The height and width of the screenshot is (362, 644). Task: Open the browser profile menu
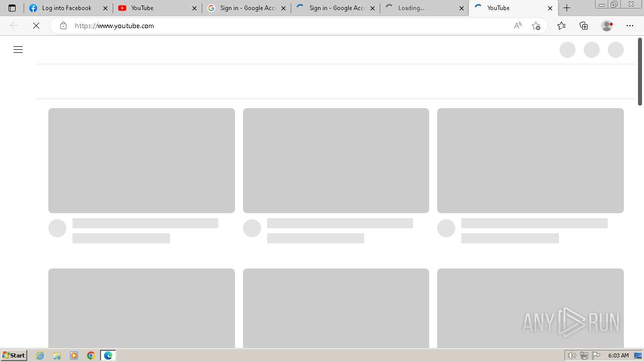pyautogui.click(x=607, y=26)
